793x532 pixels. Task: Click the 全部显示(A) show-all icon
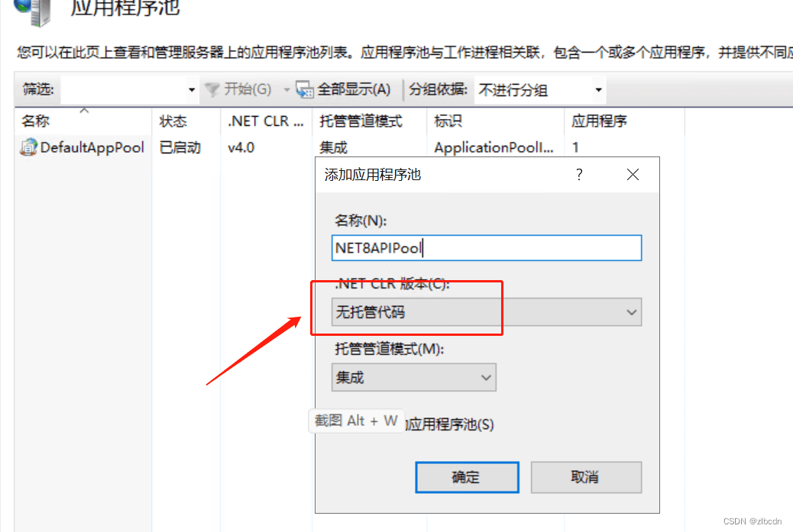[305, 89]
